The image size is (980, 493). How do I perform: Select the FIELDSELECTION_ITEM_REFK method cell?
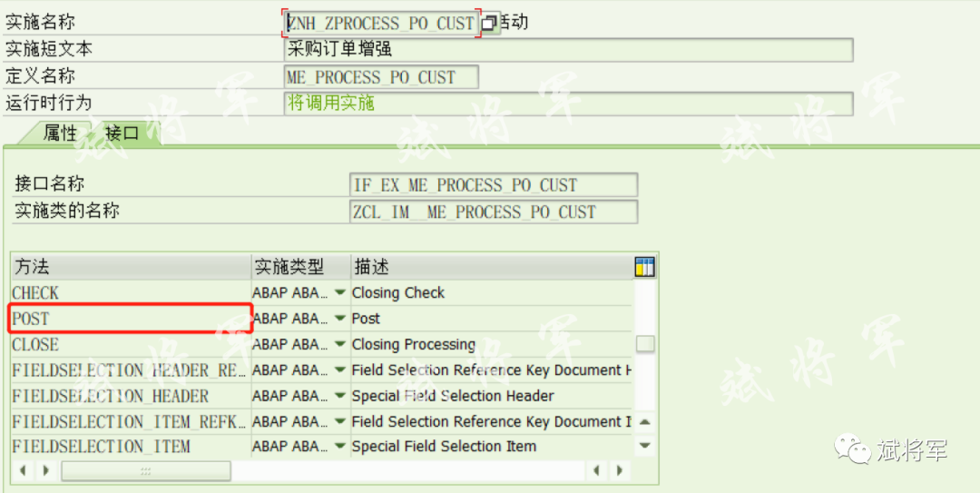tap(131, 421)
